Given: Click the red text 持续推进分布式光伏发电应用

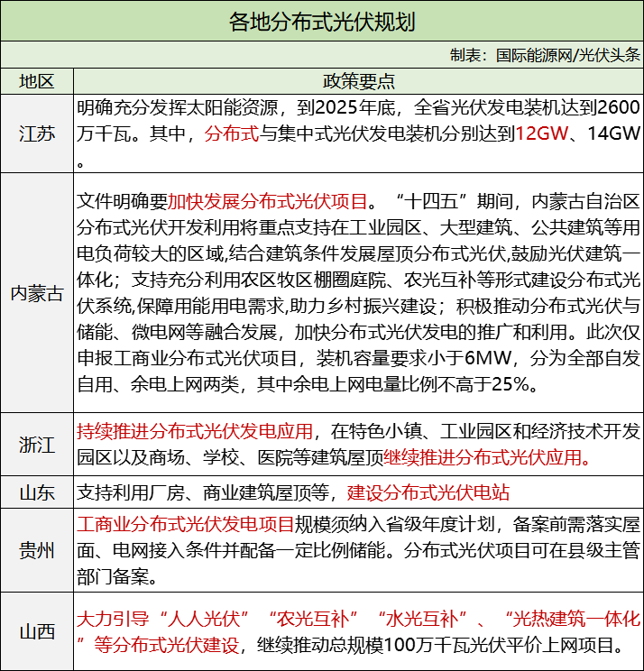Looking at the screenshot, I should [x=195, y=431].
